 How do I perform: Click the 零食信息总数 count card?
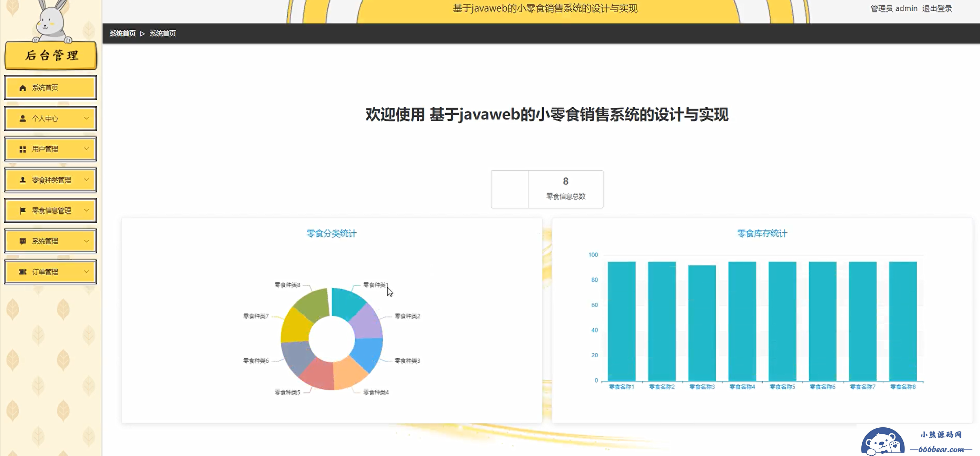click(547, 189)
